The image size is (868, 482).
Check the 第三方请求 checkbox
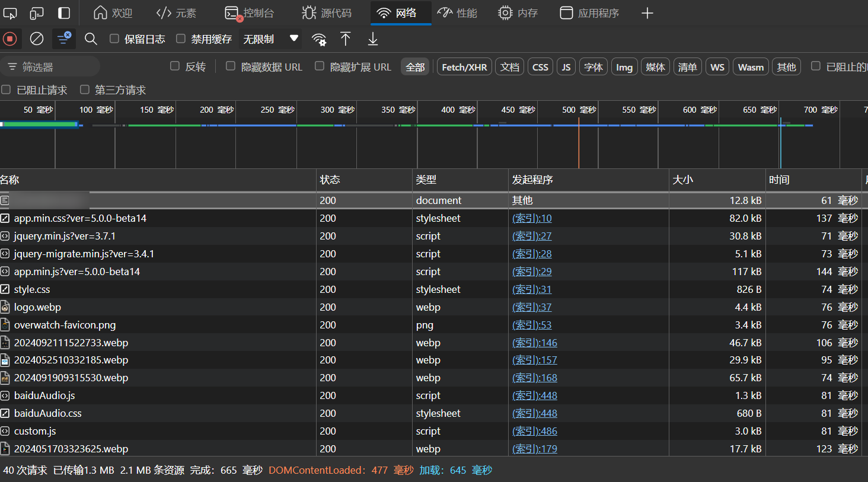tap(85, 90)
